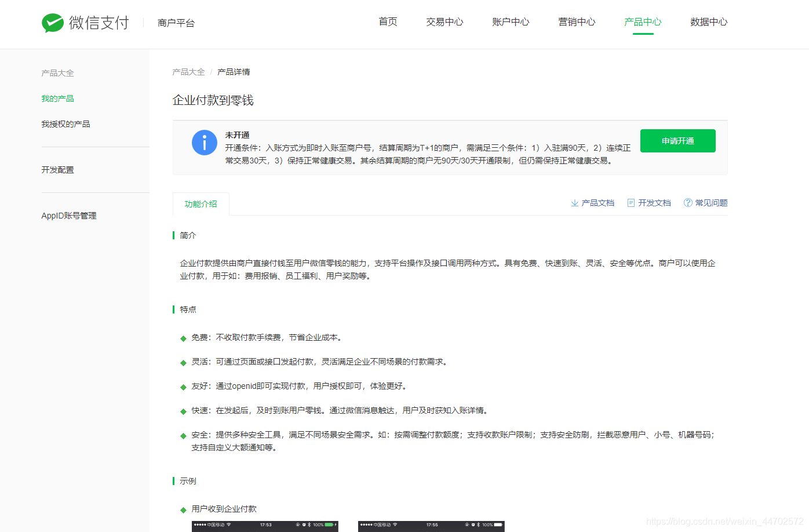Click the 特点 section heading
Image resolution: width=809 pixels, height=532 pixels.
pos(188,309)
